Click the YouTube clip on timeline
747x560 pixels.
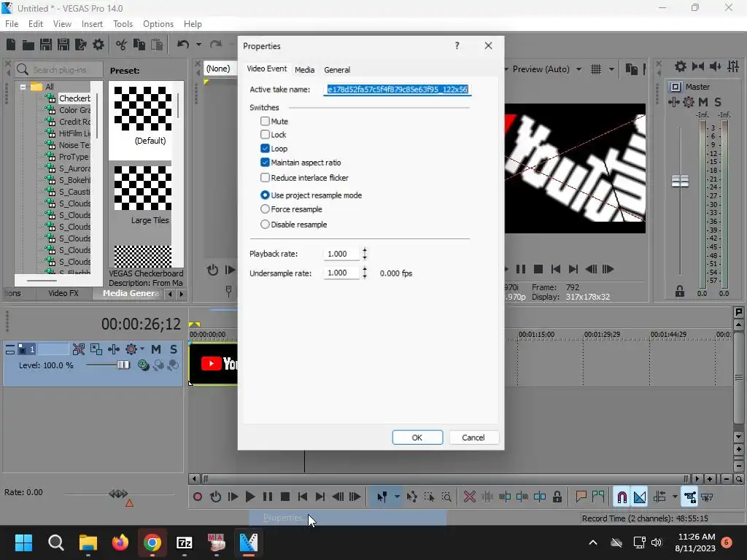tap(214, 364)
